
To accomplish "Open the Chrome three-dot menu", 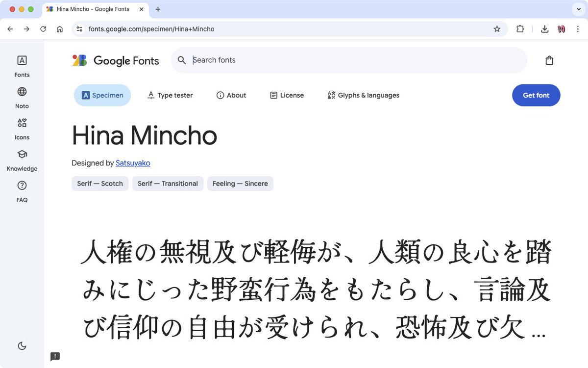I will [578, 29].
